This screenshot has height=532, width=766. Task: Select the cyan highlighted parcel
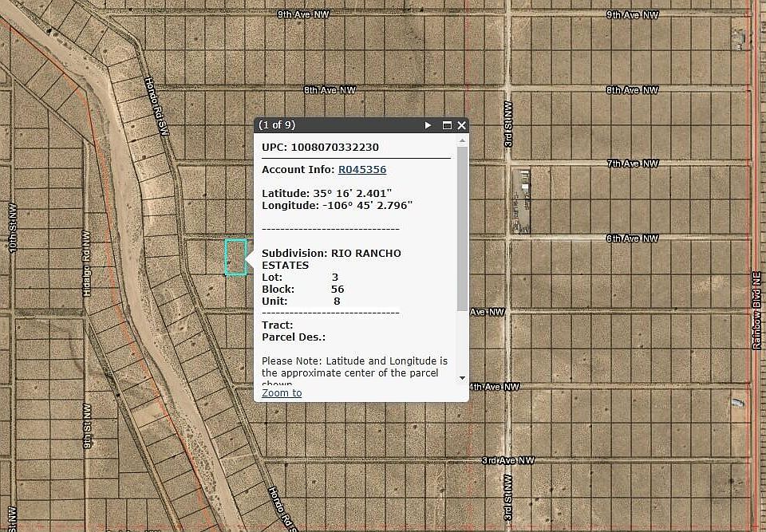[x=235, y=257]
